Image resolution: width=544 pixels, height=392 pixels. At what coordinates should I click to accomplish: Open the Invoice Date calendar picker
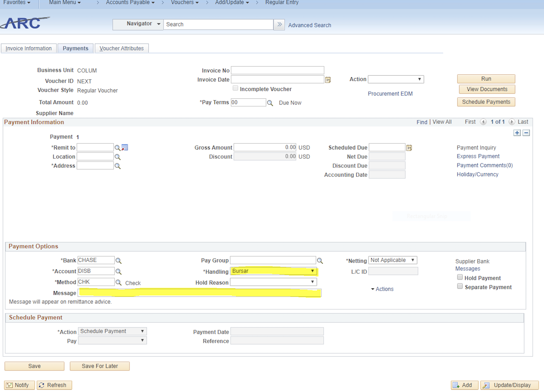pyautogui.click(x=328, y=80)
